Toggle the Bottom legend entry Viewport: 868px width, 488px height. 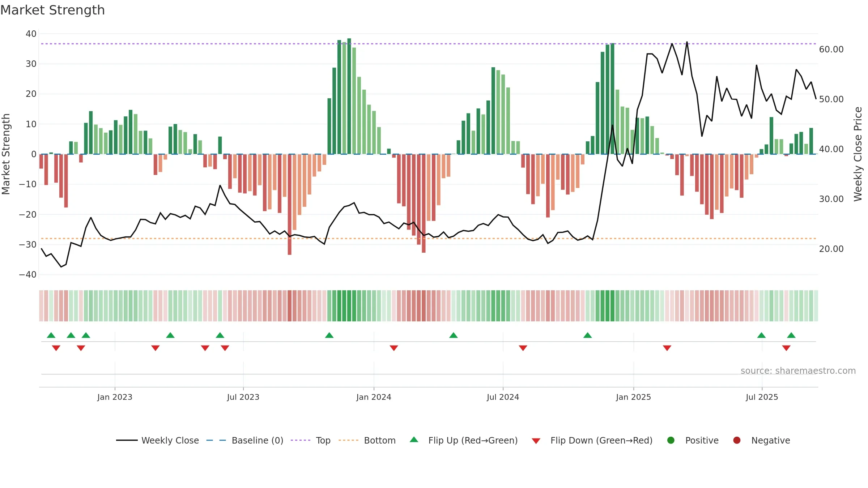click(x=367, y=440)
